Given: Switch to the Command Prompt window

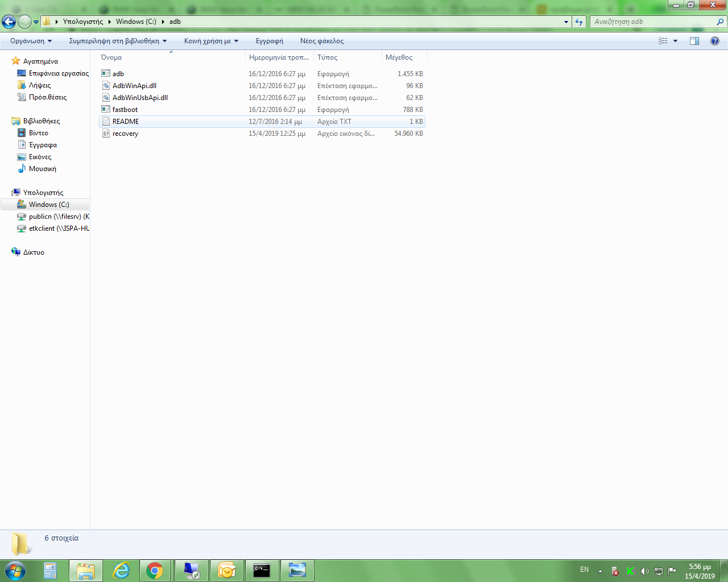Looking at the screenshot, I should (262, 571).
